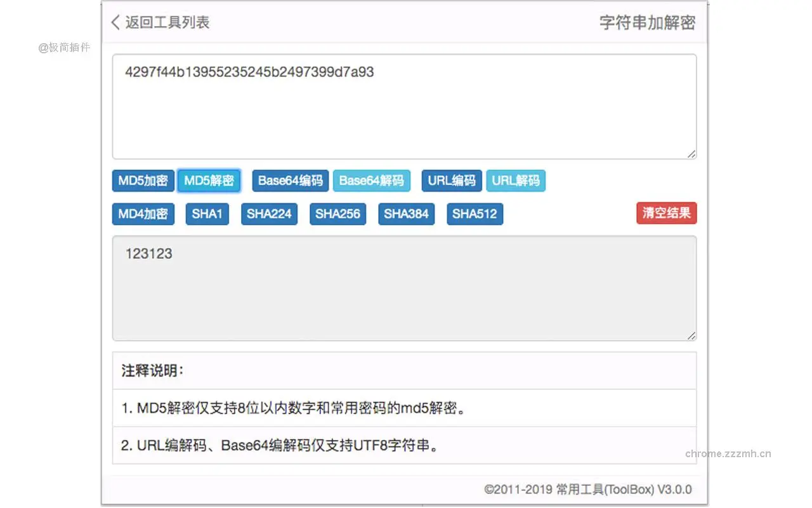The height and width of the screenshot is (508, 812).
Task: Focus the input box containing the MD5 hash
Action: point(405,107)
